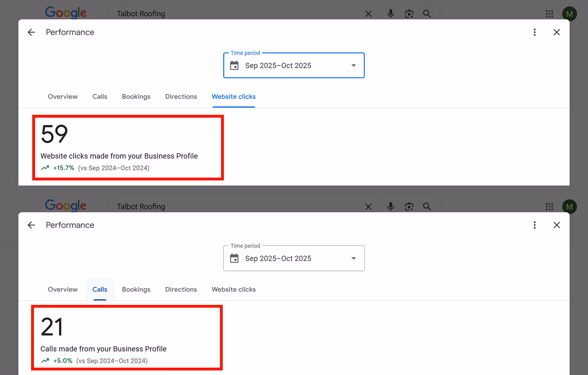Click the back arrow in top Performance panel
588x375 pixels.
[x=31, y=32]
